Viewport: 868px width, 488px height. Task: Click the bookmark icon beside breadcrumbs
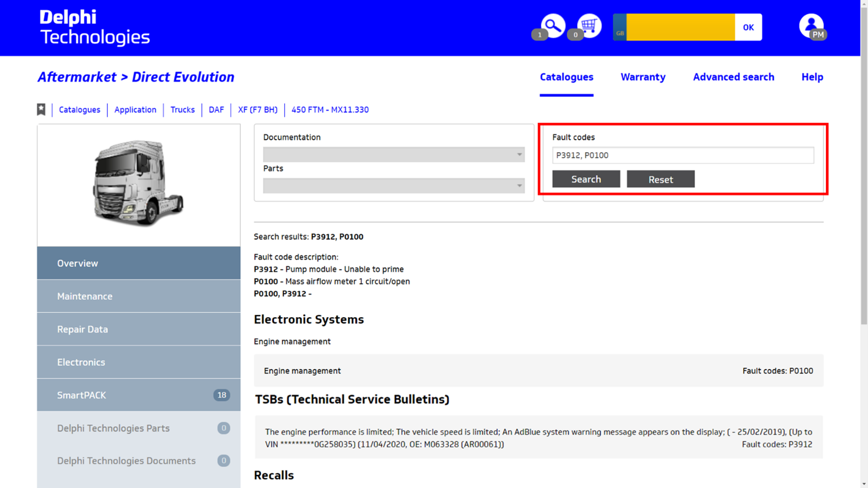click(41, 110)
